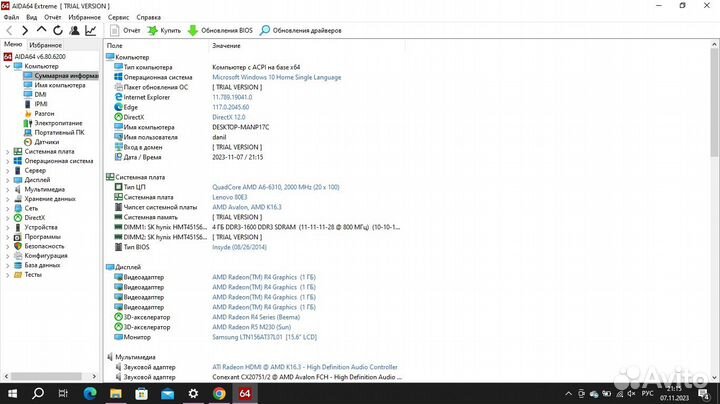This screenshot has height=404, width=720.
Task: Open the graph chart icon in the toolbar
Action: coord(91,30)
